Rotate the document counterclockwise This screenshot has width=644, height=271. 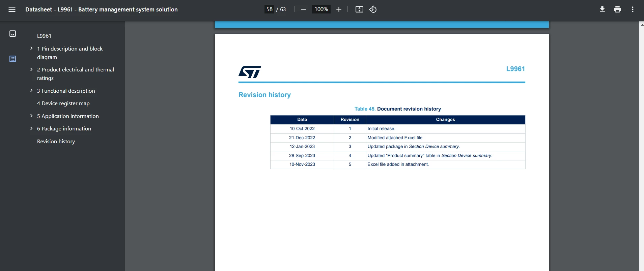click(x=373, y=9)
